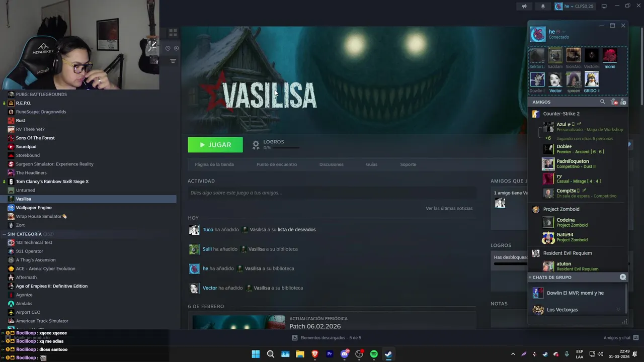The width and height of the screenshot is (644, 362).
Task: Create a new group chat plus icon
Action: click(x=623, y=278)
